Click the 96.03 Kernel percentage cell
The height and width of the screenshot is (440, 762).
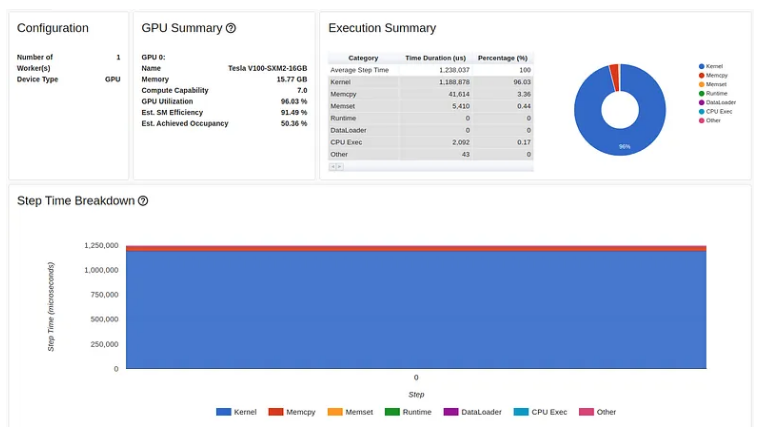pyautogui.click(x=502, y=82)
